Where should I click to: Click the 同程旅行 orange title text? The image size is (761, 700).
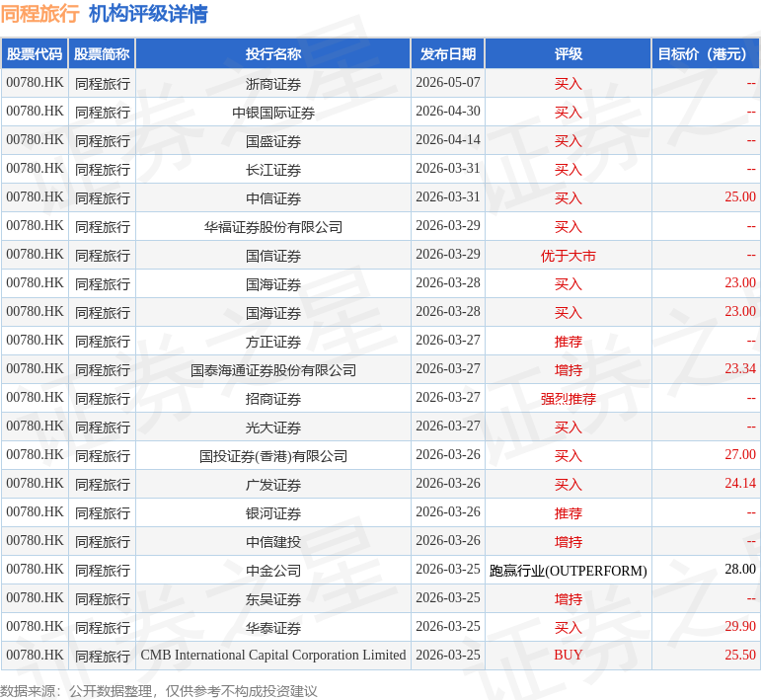pyautogui.click(x=39, y=14)
